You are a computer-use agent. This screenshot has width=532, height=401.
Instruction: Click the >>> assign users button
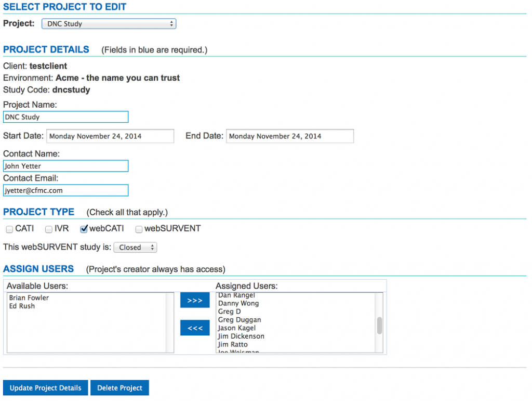(x=195, y=300)
